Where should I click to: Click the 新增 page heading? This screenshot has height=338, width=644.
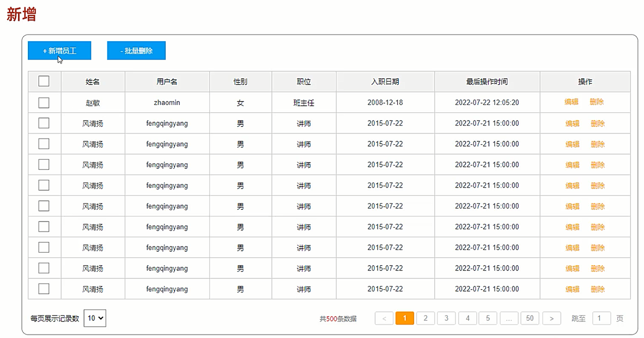tap(22, 14)
